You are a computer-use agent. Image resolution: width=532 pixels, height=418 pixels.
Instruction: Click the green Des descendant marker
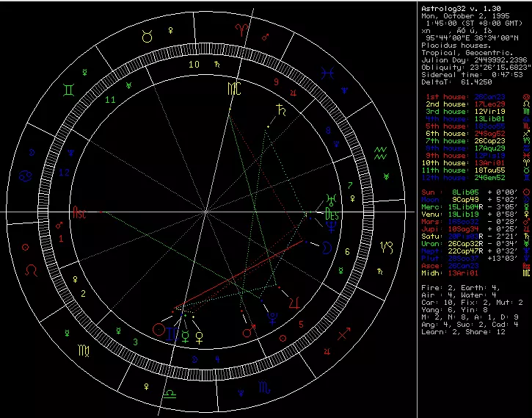(332, 214)
